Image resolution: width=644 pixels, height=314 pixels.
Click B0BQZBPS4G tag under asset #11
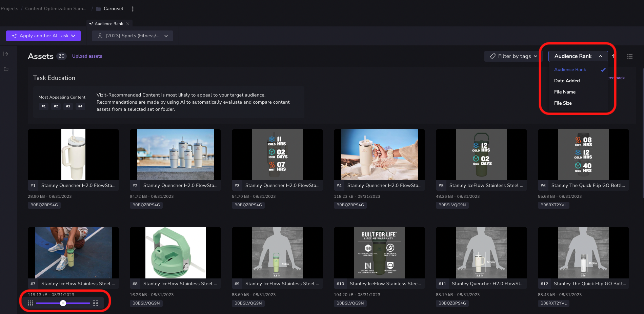(x=452, y=303)
